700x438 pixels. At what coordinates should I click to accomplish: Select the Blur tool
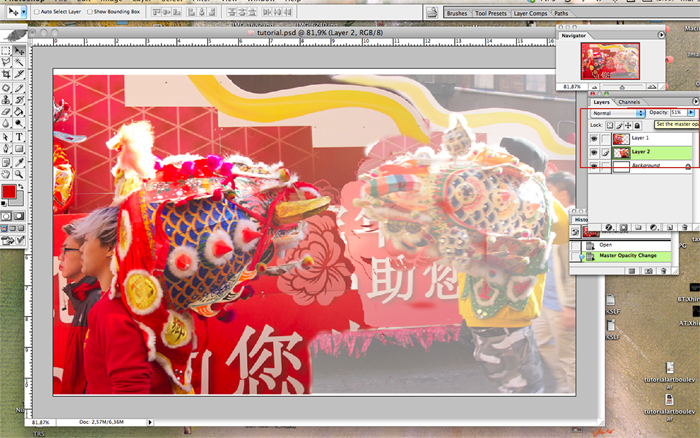6,123
